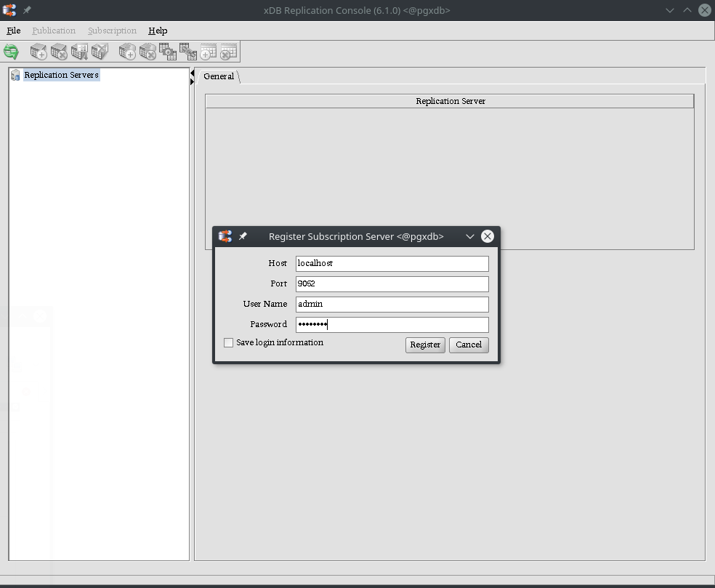
Task: Click the first publication icon with X
Action: click(59, 52)
